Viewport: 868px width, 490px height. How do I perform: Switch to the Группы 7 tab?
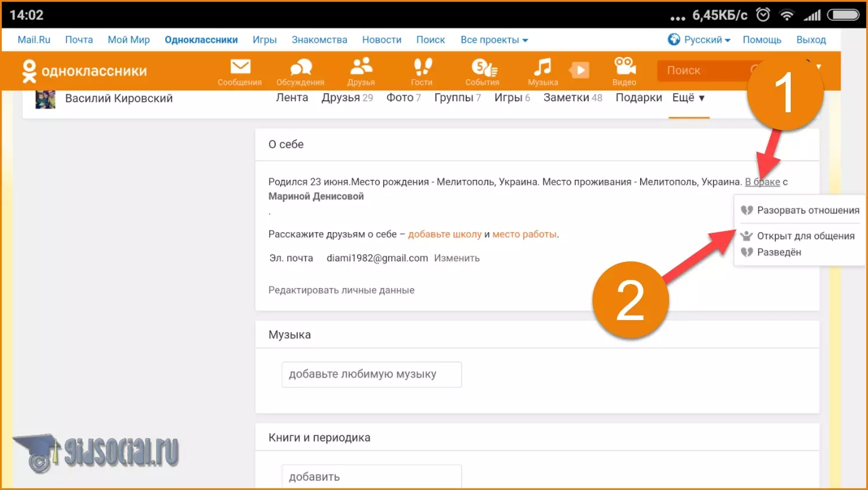[458, 98]
